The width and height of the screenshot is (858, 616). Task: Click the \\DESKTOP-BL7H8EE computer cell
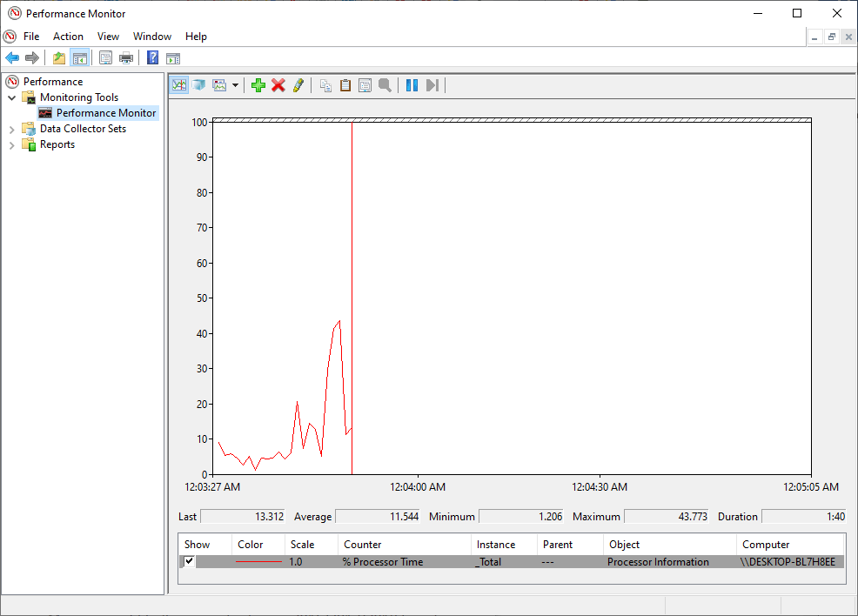[788, 562]
